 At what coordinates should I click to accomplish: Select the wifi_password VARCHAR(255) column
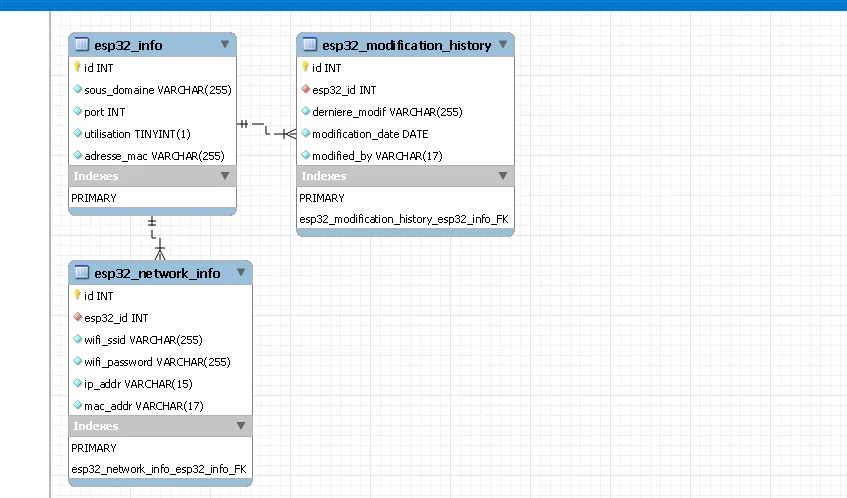tap(160, 361)
